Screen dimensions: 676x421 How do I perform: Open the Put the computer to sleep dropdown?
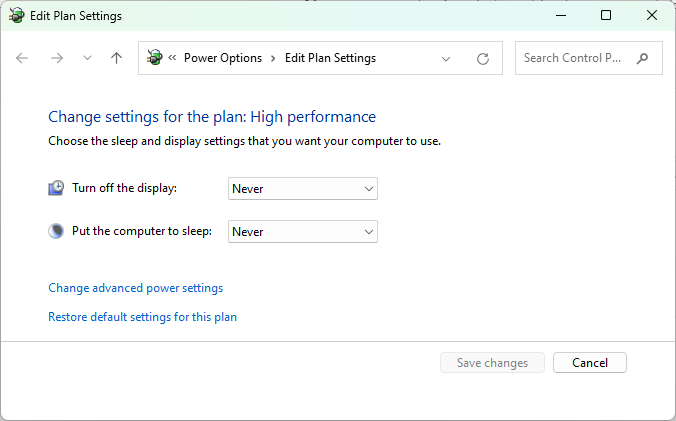303,232
